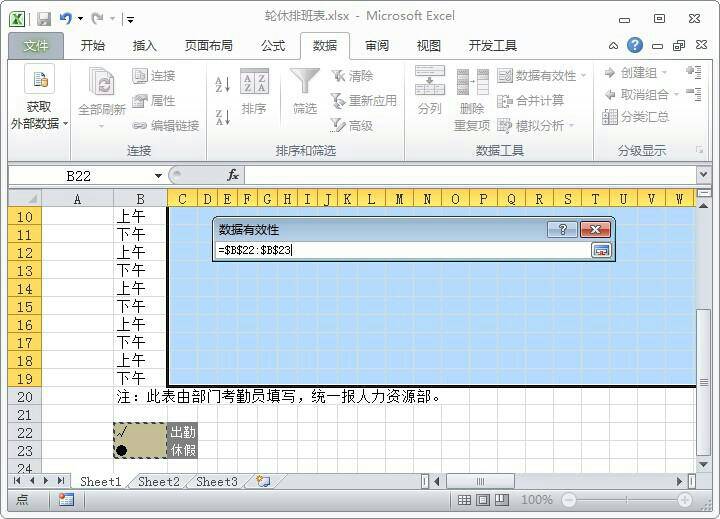Screen dimensions: 720x519
Task: Open connection 属性 properties
Action: (x=154, y=101)
